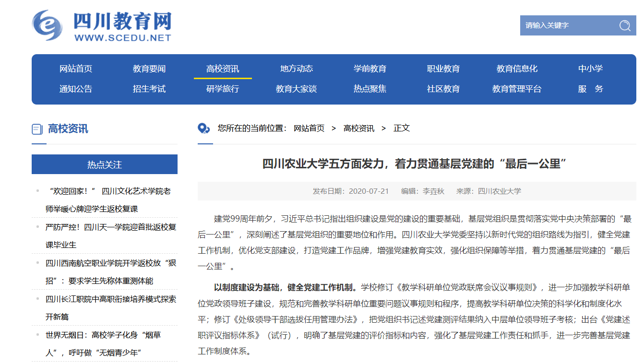This screenshot has width=644, height=364.
Task: Open the 教育信息化 nav item
Action: click(x=517, y=69)
